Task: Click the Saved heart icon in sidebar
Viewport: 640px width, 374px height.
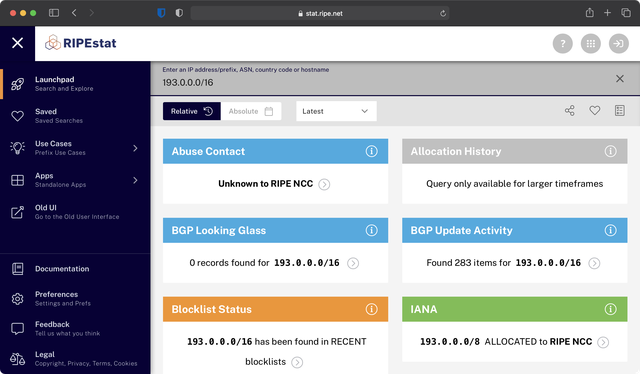Action: point(18,116)
